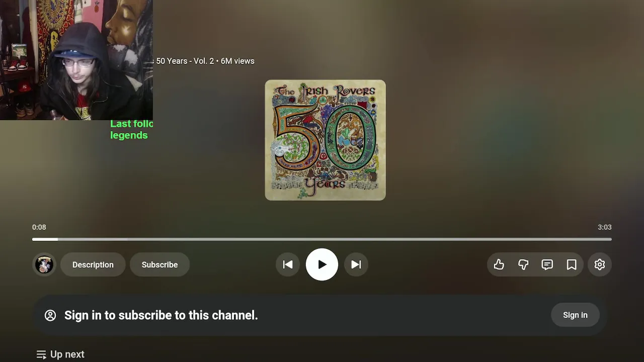Image resolution: width=644 pixels, height=362 pixels.
Task: Click the Up next queue icon
Action: [x=41, y=354]
